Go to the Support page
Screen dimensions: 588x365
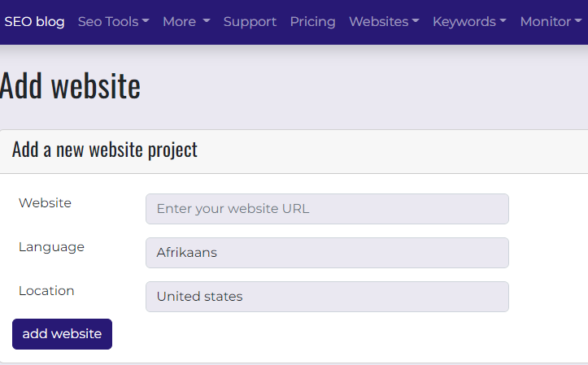pyautogui.click(x=250, y=22)
